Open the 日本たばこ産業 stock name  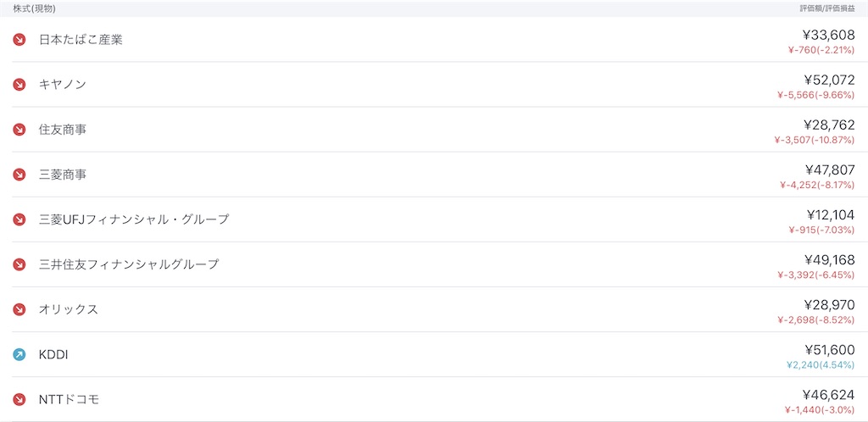click(x=81, y=40)
